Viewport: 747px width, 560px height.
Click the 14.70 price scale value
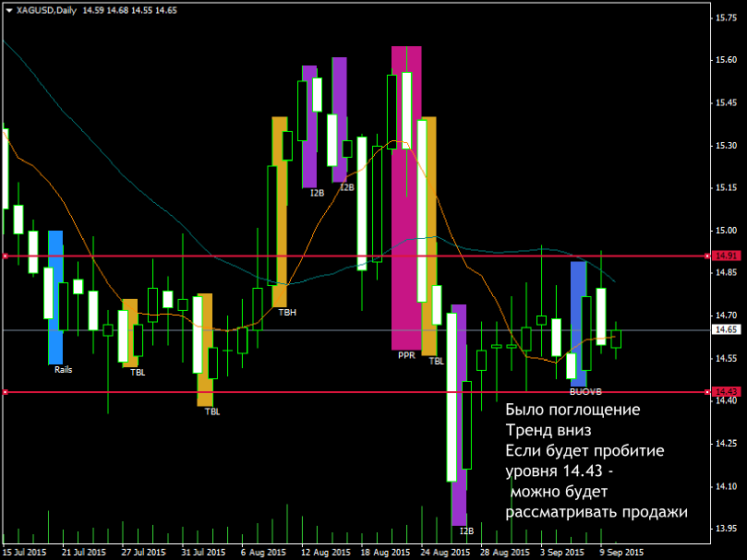click(x=726, y=316)
